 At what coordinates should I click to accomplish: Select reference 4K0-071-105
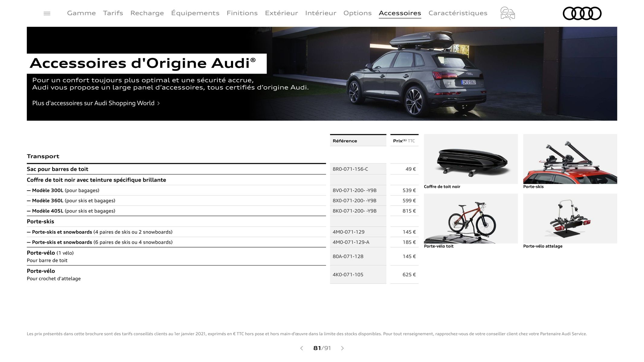tap(348, 275)
